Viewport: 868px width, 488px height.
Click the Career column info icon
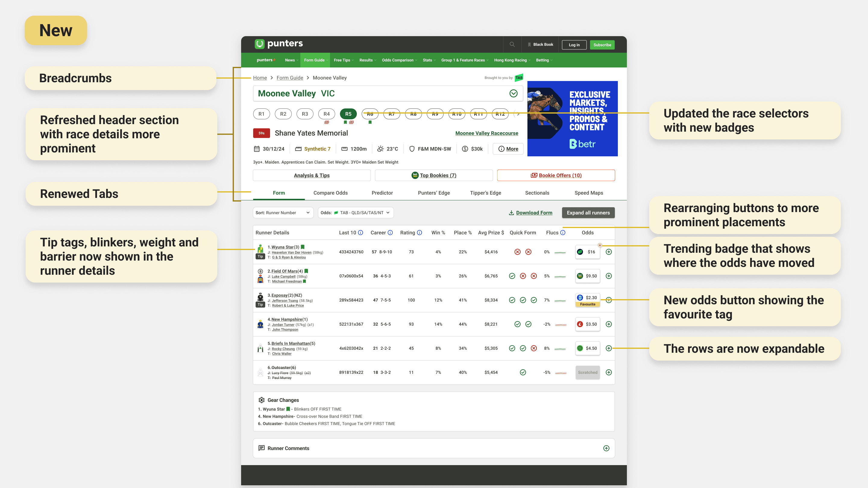390,233
